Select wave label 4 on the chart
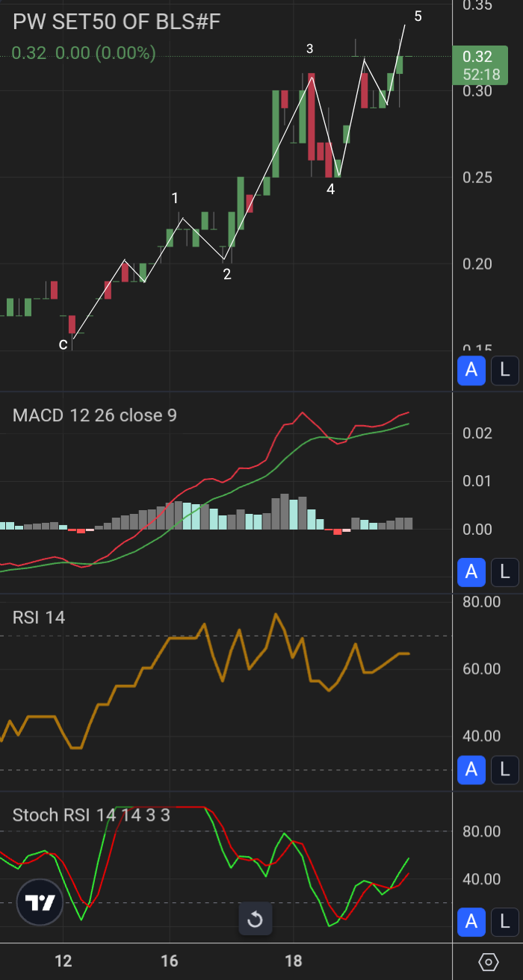523x980 pixels. pos(330,190)
